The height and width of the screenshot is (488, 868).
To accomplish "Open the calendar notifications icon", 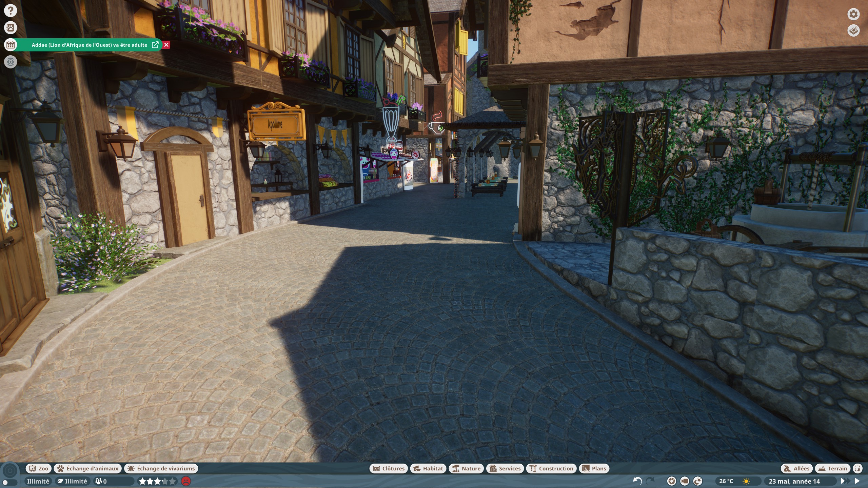I will [x=11, y=45].
